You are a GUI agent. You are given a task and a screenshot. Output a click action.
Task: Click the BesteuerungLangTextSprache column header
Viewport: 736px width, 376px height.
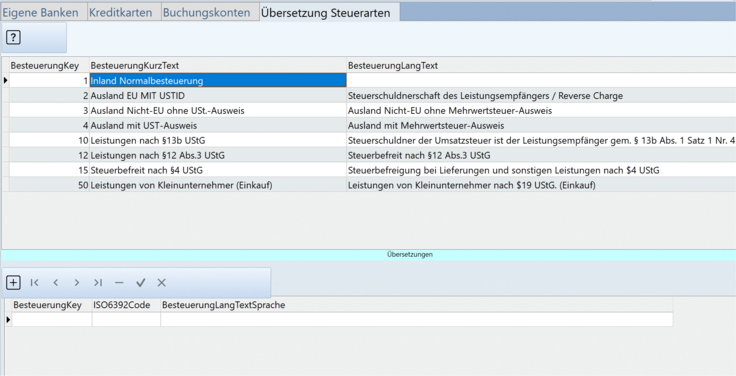point(416,305)
